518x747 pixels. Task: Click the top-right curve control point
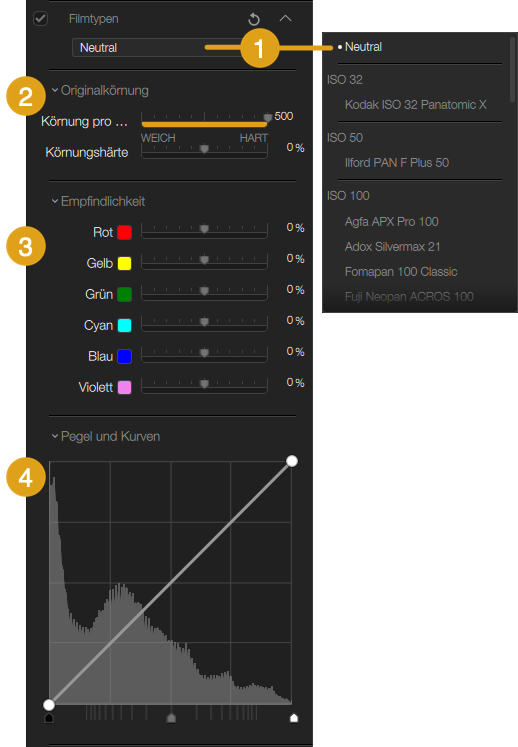coord(292,461)
